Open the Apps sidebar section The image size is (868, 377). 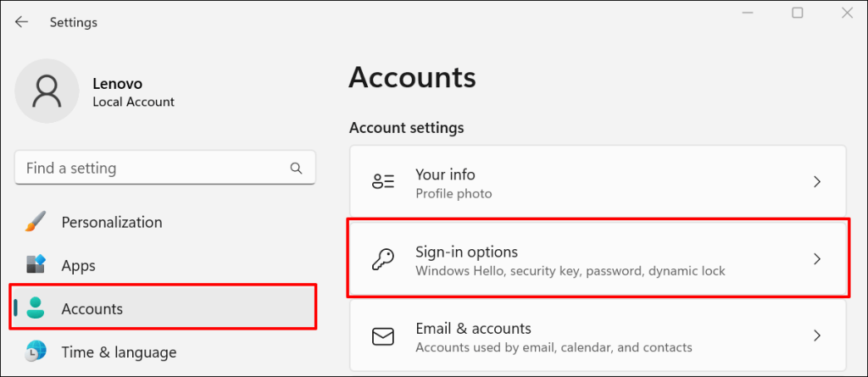[x=79, y=265]
